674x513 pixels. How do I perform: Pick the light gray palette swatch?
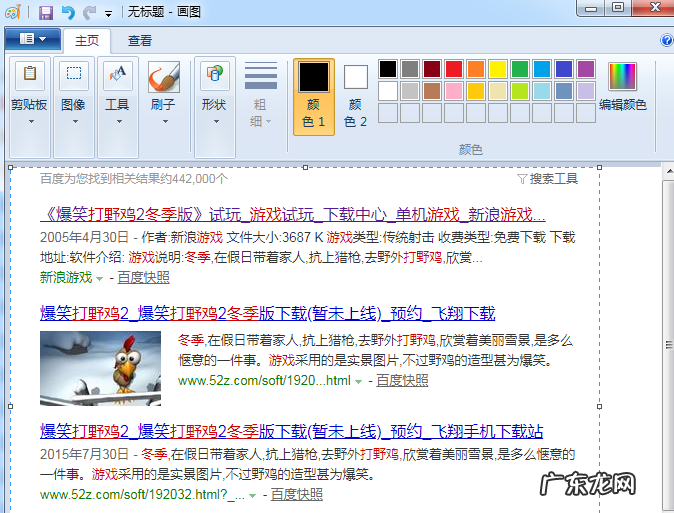[x=410, y=91]
